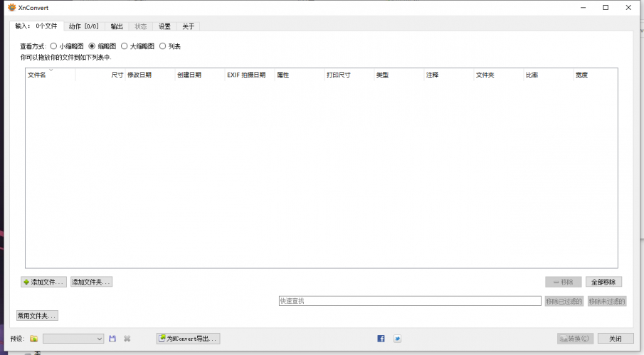Open the Twitter link icon

(397, 339)
